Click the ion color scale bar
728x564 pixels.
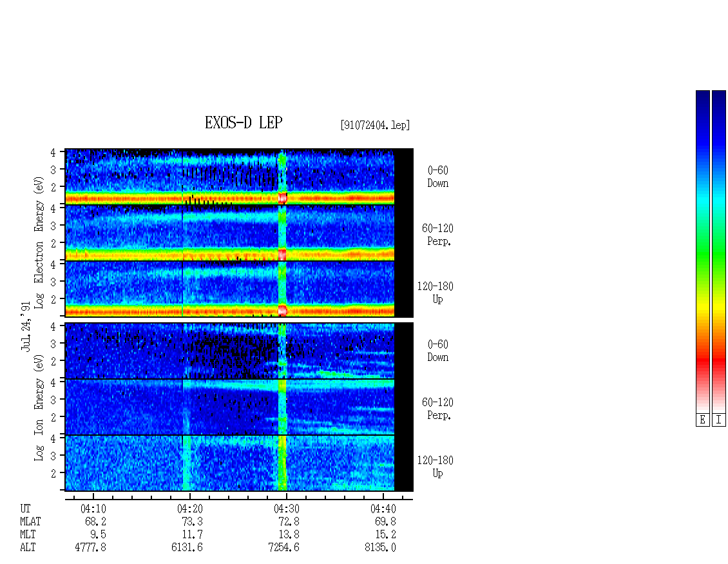[719, 251]
